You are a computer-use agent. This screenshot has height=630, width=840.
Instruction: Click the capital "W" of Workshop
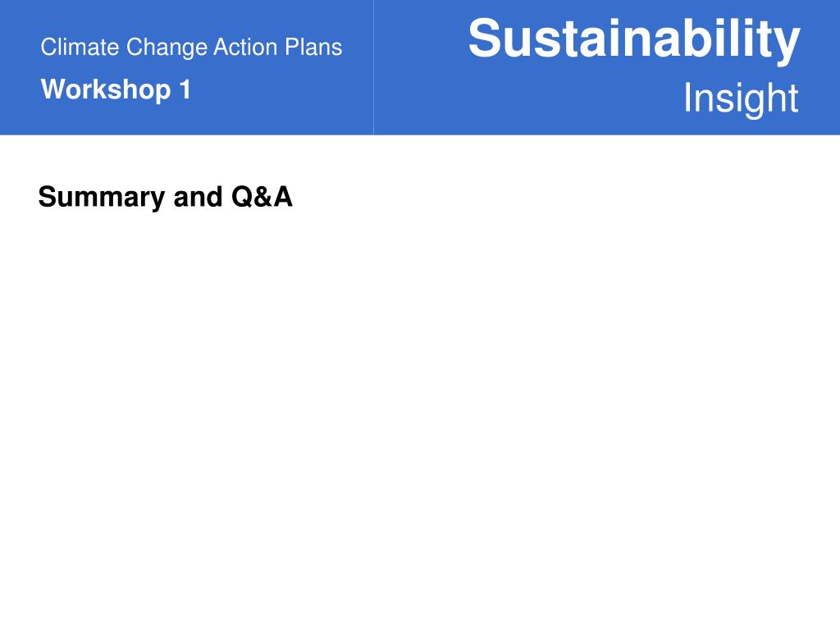click(x=55, y=89)
